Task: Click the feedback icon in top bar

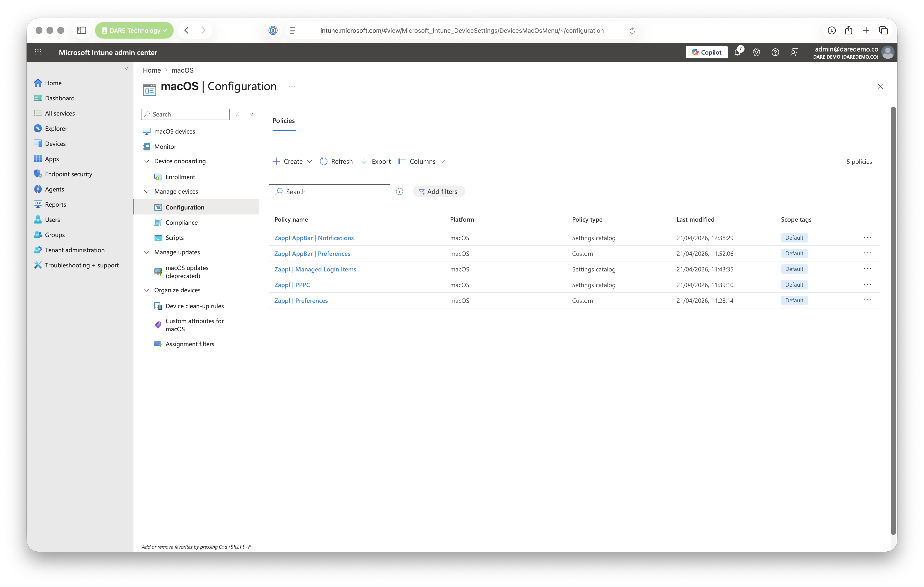Action: (x=794, y=52)
